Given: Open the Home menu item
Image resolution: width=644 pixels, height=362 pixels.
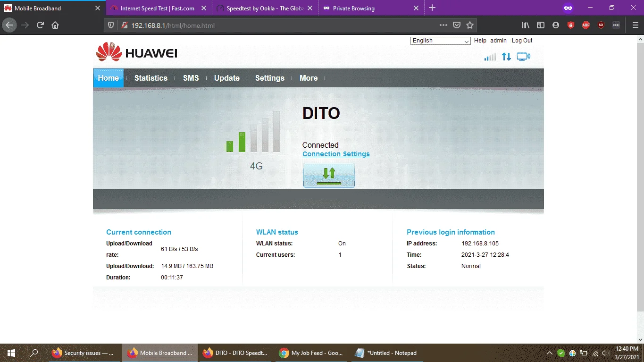Looking at the screenshot, I should pos(108,78).
